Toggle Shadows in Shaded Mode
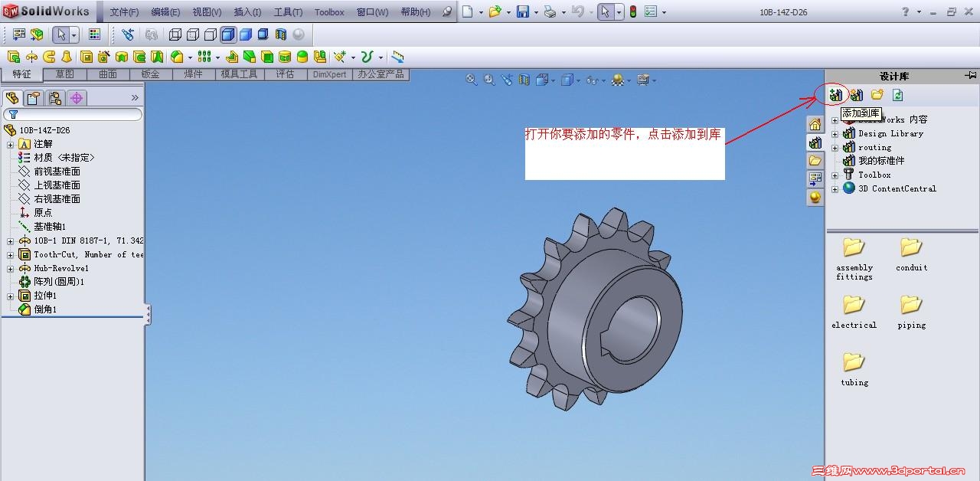This screenshot has width=980, height=481. (263, 34)
